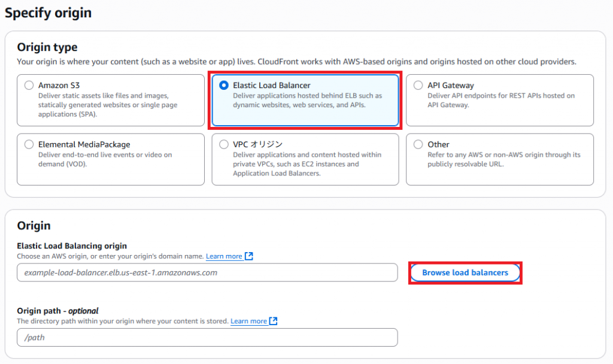Click external link icon beside path Learn more
Viewport: 613px width, 364px height.
pyautogui.click(x=273, y=321)
